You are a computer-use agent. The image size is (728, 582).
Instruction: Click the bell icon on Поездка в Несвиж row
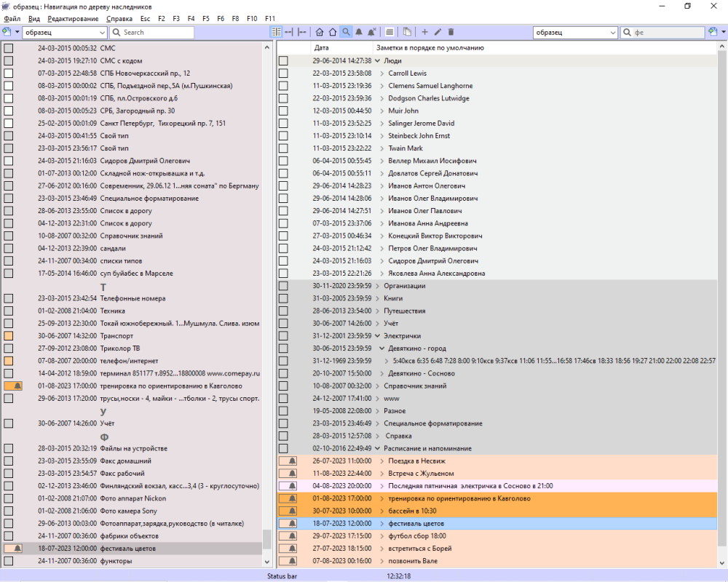point(288,461)
